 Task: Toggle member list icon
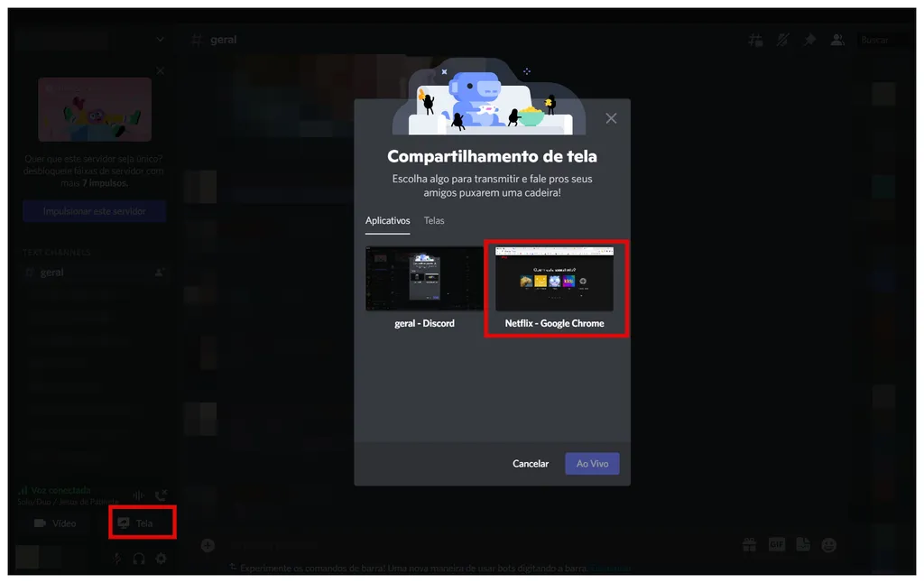pos(836,40)
